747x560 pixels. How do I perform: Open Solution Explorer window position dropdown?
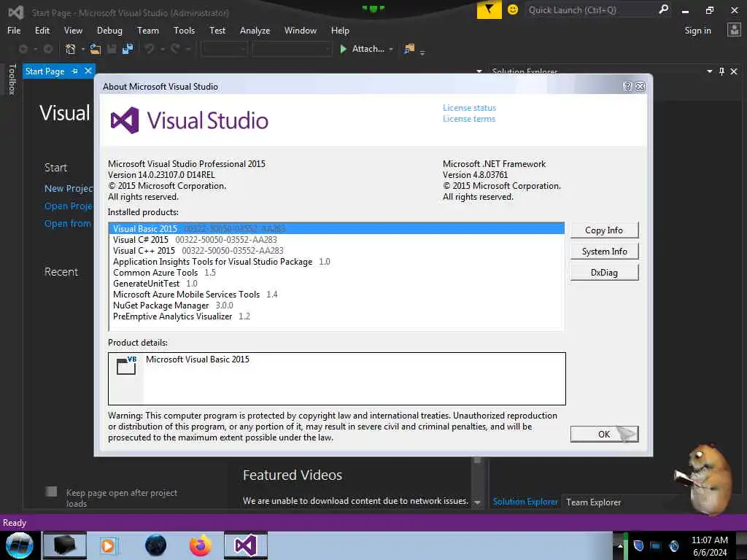tap(709, 71)
